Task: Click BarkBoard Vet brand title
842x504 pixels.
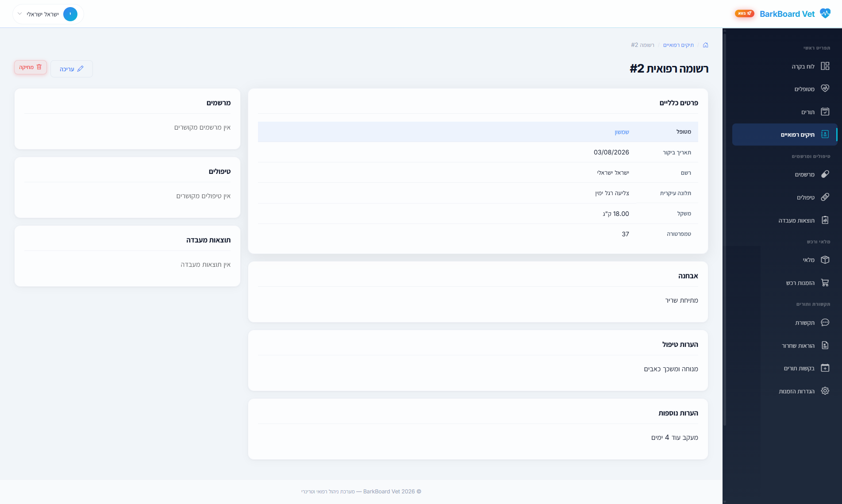Action: point(787,14)
